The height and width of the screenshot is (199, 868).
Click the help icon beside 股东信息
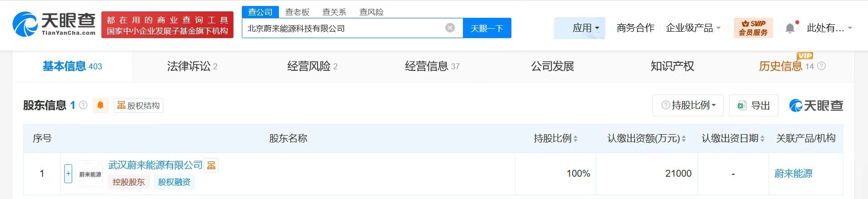tap(83, 105)
